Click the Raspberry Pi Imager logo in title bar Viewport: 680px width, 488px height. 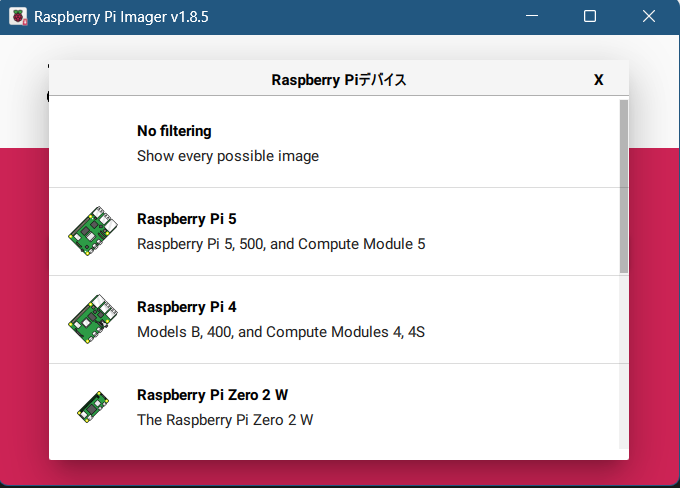click(x=18, y=16)
